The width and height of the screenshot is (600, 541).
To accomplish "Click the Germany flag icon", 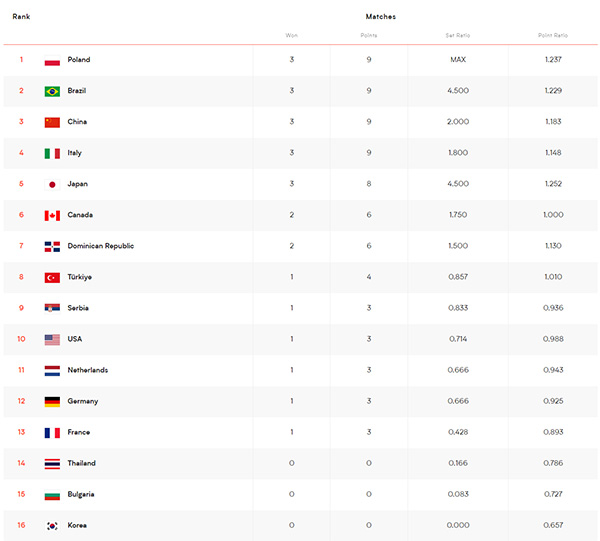I will [x=52, y=402].
